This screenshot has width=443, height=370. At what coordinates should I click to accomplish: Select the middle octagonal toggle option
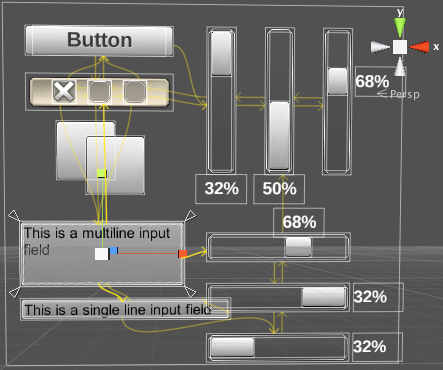99,91
